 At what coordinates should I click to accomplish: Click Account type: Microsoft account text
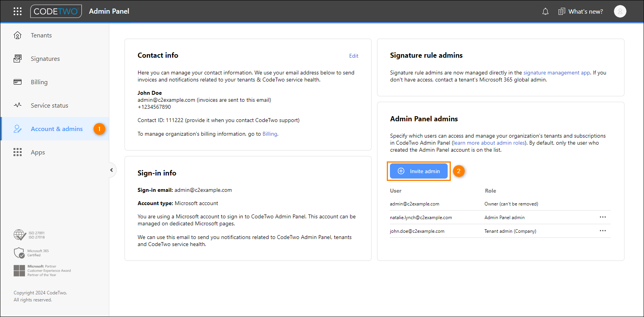point(178,203)
